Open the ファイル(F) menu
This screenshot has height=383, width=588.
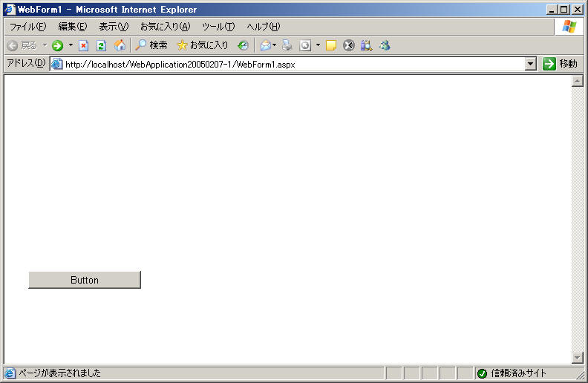(x=27, y=27)
